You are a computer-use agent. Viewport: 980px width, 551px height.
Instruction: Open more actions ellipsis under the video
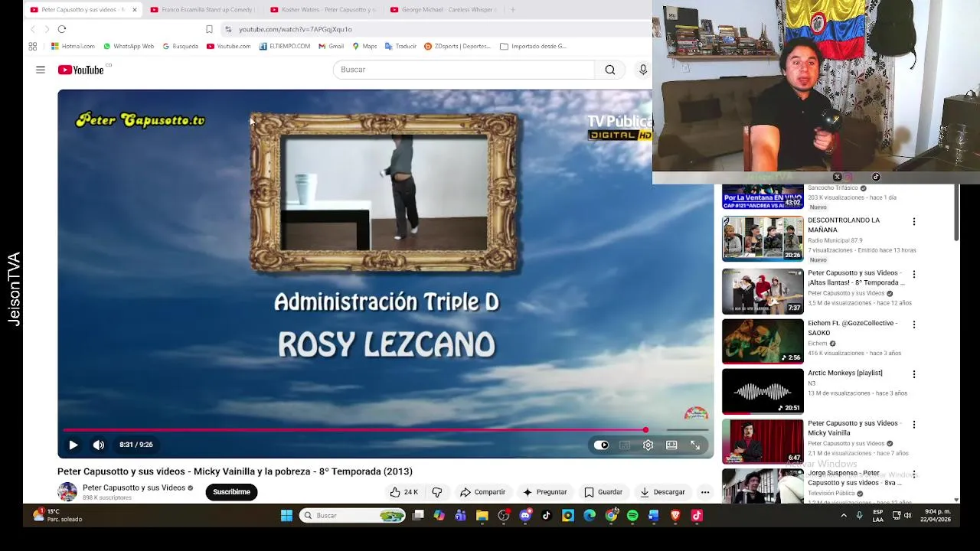point(705,492)
